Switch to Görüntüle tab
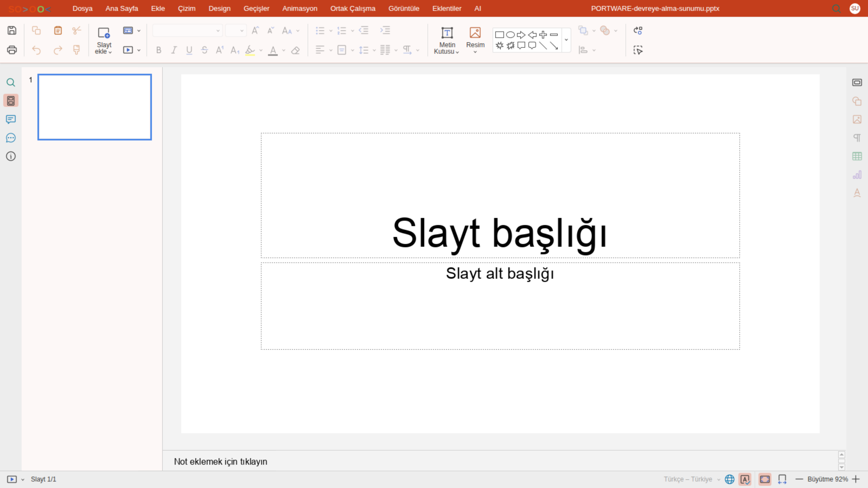The width and height of the screenshot is (868, 488). coord(404,8)
